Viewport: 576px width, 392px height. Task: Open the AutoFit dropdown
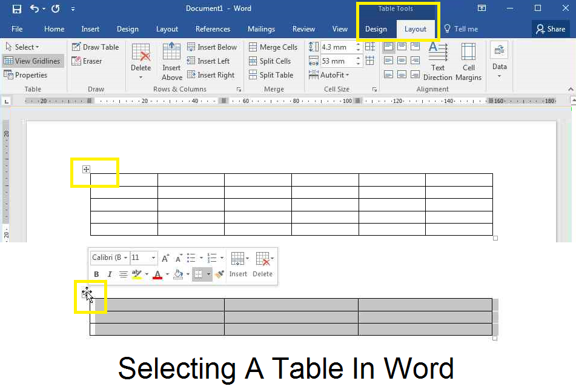[x=331, y=75]
